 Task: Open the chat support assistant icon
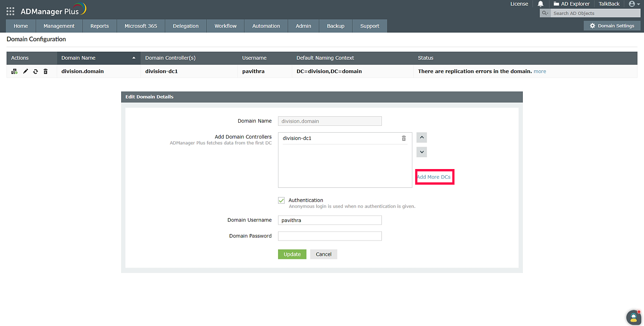pyautogui.click(x=633, y=317)
